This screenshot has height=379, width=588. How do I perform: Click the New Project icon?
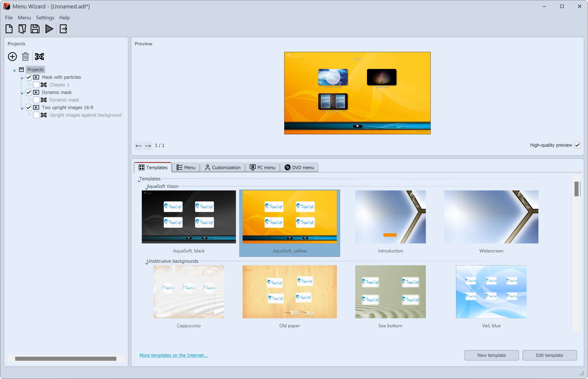pos(9,28)
